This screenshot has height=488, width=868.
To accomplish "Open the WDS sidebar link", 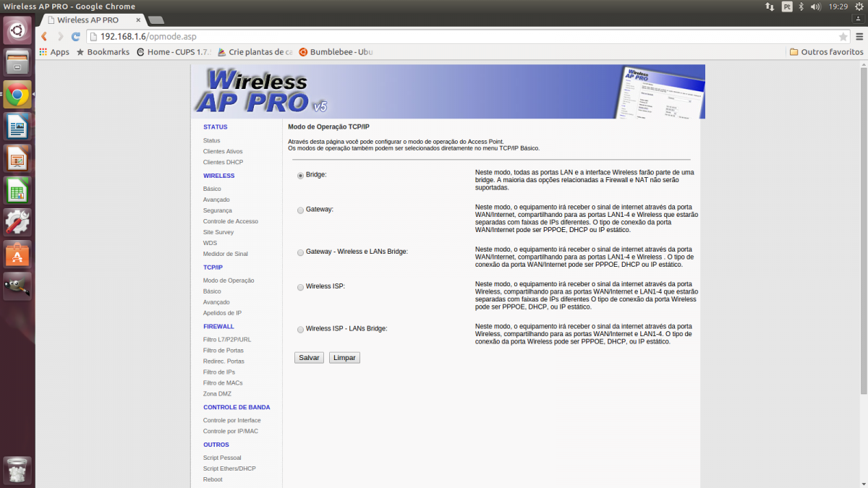I will click(210, 243).
